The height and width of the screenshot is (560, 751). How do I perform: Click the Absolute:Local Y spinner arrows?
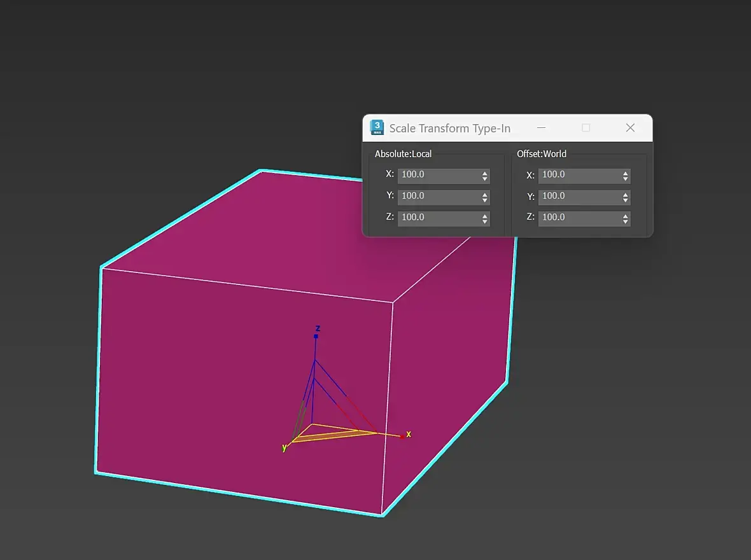pyautogui.click(x=485, y=197)
